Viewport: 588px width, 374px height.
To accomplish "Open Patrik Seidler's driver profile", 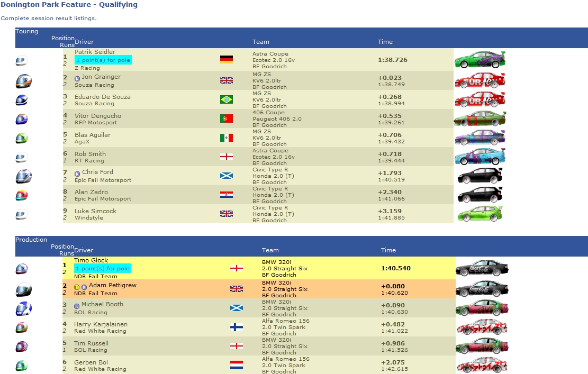I will click(x=95, y=52).
